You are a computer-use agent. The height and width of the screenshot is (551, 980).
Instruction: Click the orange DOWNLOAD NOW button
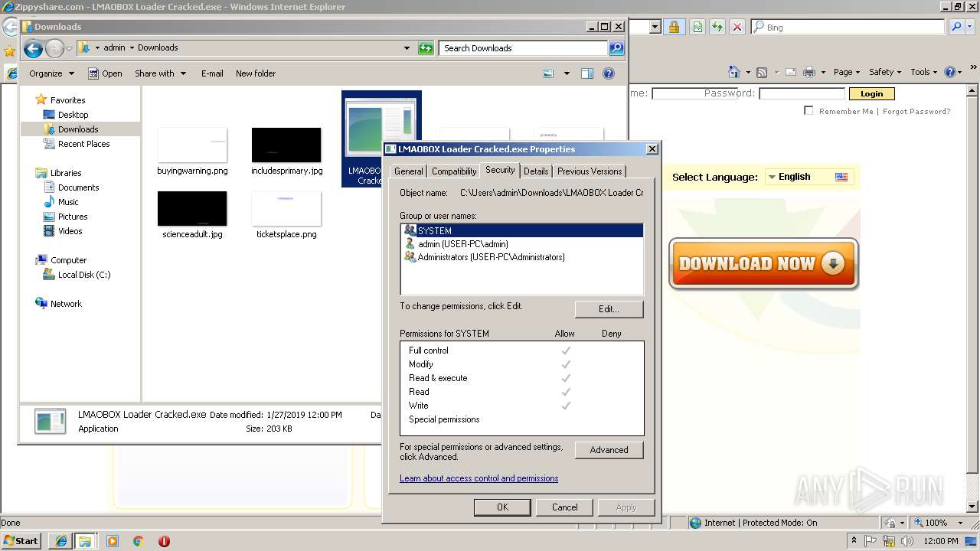coord(763,264)
